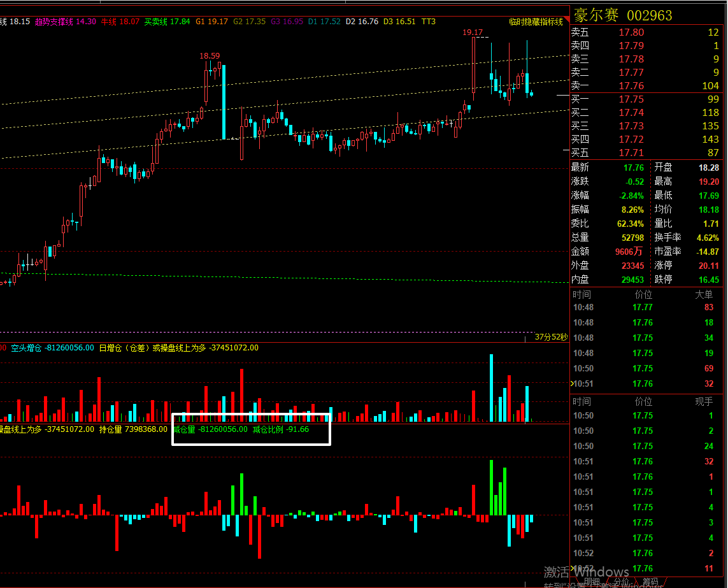Select the 买二 17.74 bid row
728x588 pixels.
pyautogui.click(x=645, y=112)
